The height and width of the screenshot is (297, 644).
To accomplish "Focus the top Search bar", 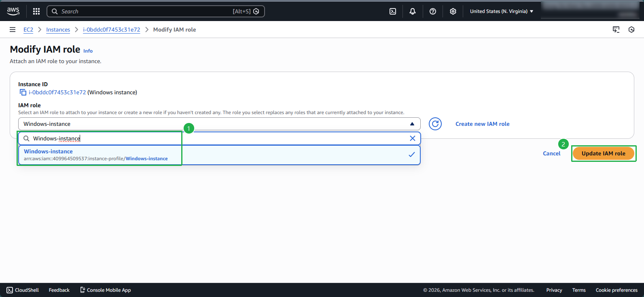I will coord(156,11).
